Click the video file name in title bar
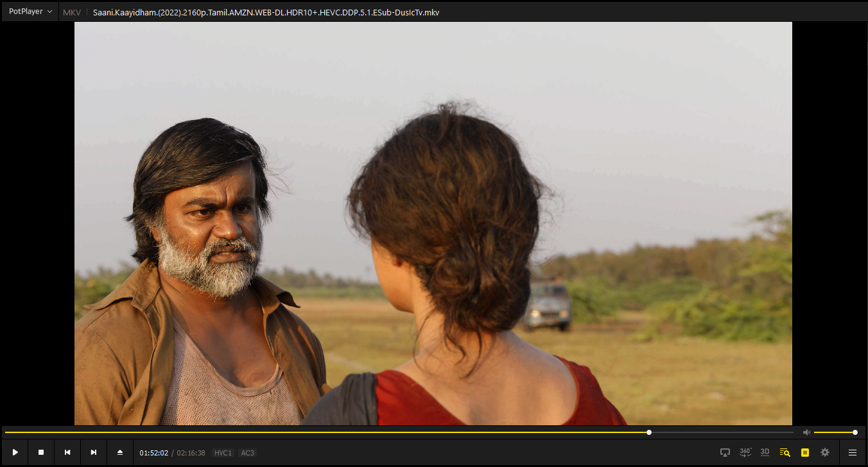Image resolution: width=868 pixels, height=467 pixels. tap(266, 12)
